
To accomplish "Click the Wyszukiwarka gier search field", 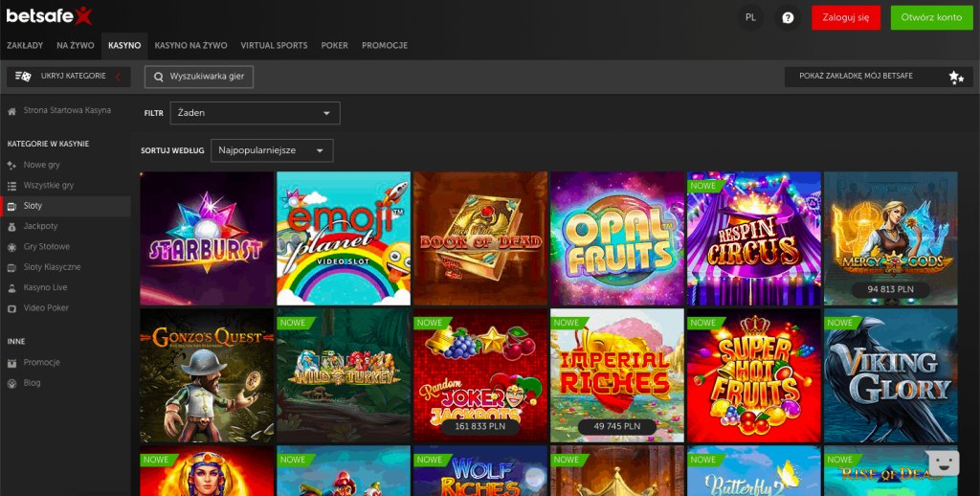I will click(x=199, y=77).
